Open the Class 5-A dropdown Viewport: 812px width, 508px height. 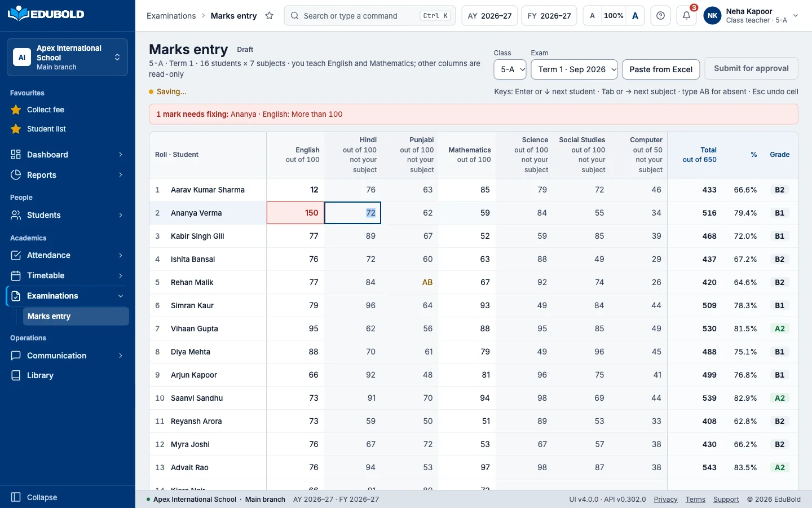[x=510, y=69]
